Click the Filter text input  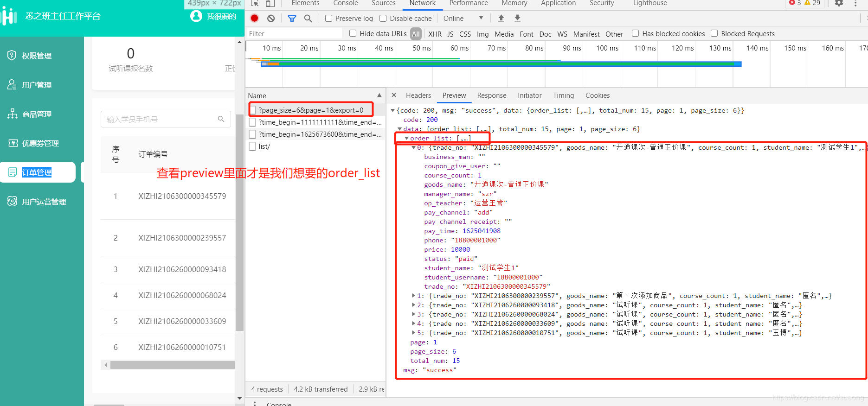point(294,34)
